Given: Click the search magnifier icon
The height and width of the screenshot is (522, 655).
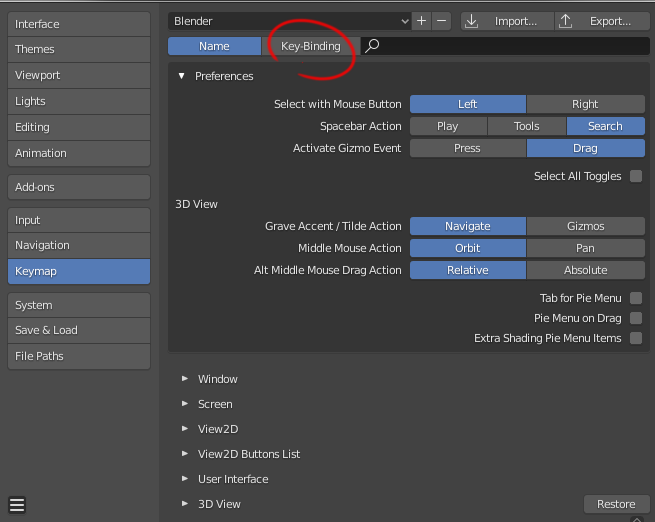Looking at the screenshot, I should tap(372, 46).
